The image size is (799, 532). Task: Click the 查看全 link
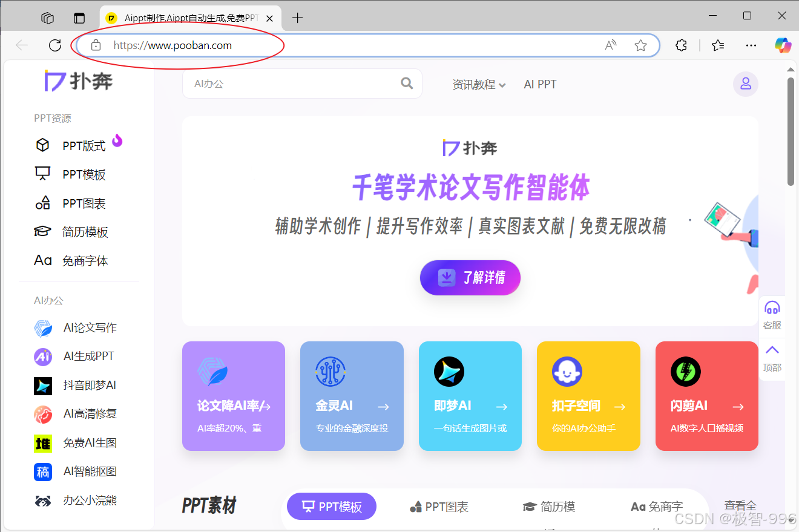click(x=740, y=506)
